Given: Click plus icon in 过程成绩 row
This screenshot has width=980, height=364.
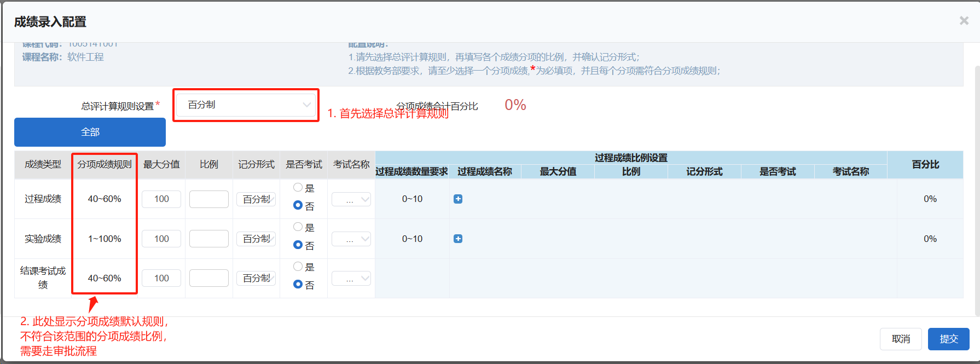Looking at the screenshot, I should tap(458, 199).
